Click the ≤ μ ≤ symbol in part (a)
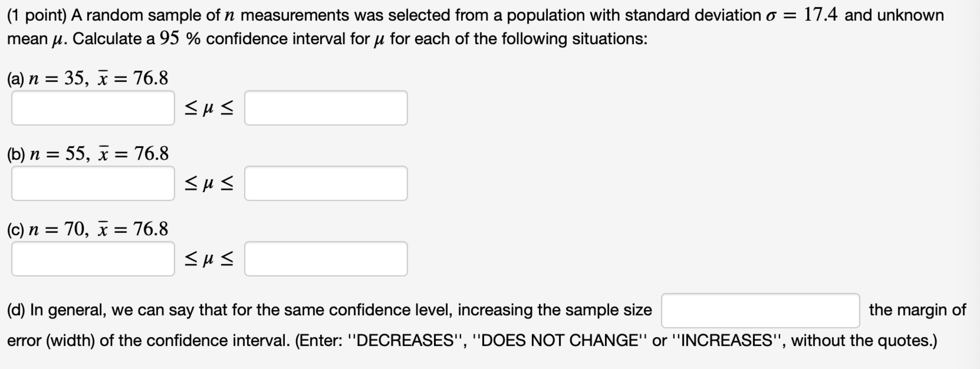The image size is (980, 369). coord(209,108)
